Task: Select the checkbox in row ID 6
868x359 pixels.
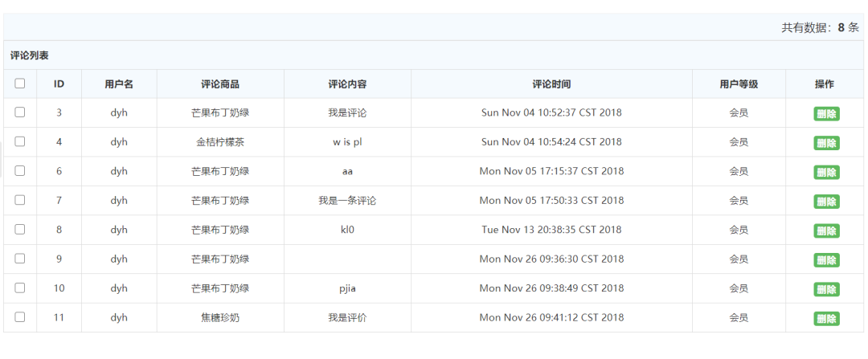Action: click(20, 171)
